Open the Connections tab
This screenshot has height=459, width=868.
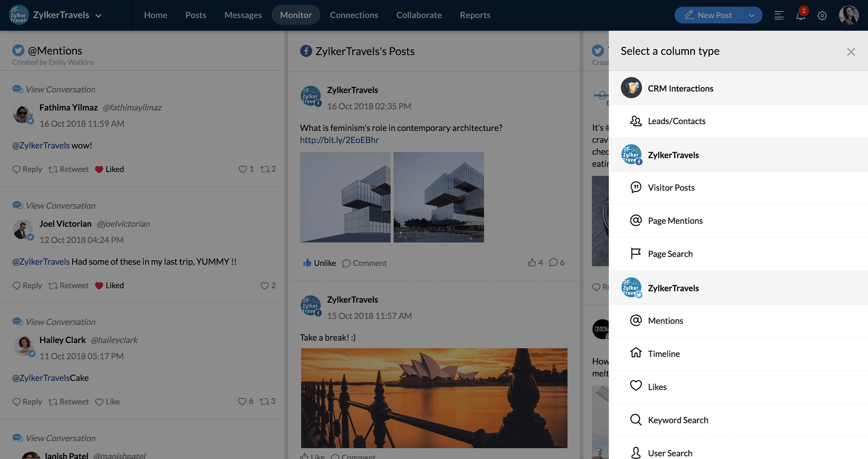pos(354,15)
